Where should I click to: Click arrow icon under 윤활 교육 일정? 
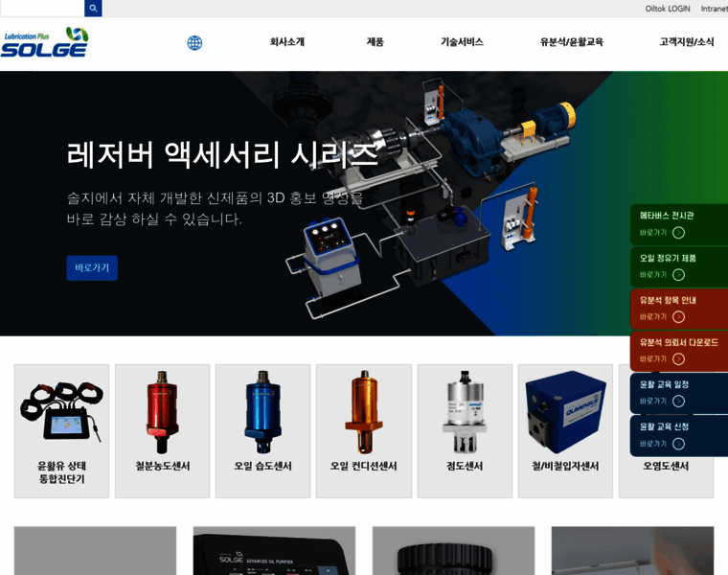pyautogui.click(x=678, y=401)
